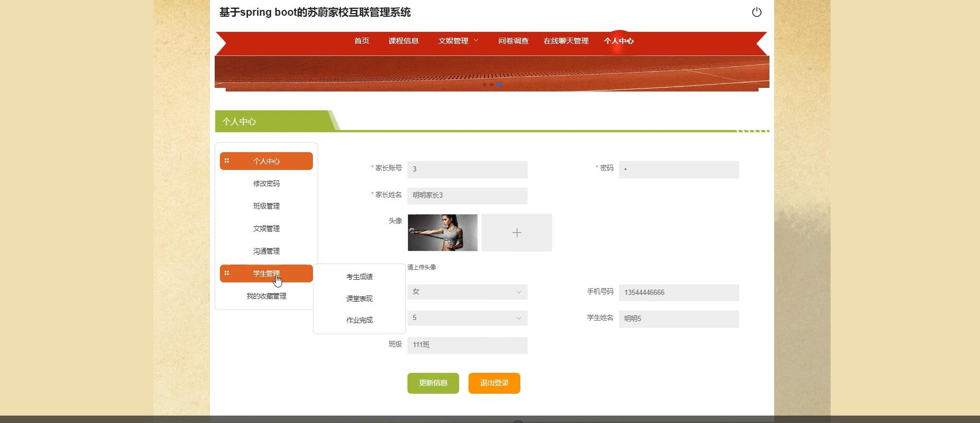Image resolution: width=980 pixels, height=423 pixels.
Task: Click the uploaded avatar photo thumbnail
Action: pyautogui.click(x=442, y=233)
